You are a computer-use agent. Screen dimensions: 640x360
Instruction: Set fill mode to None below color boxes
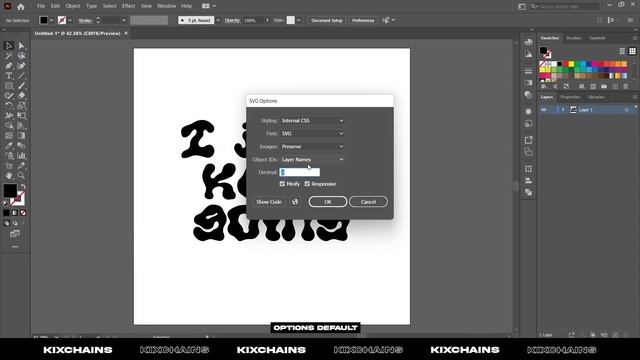[23, 213]
